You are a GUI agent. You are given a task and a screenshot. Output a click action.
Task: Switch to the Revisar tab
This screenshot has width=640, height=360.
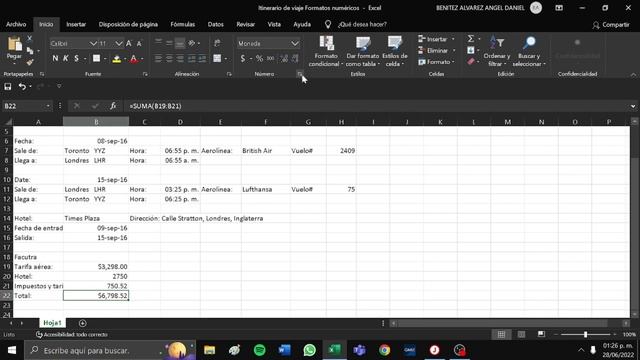tap(245, 24)
